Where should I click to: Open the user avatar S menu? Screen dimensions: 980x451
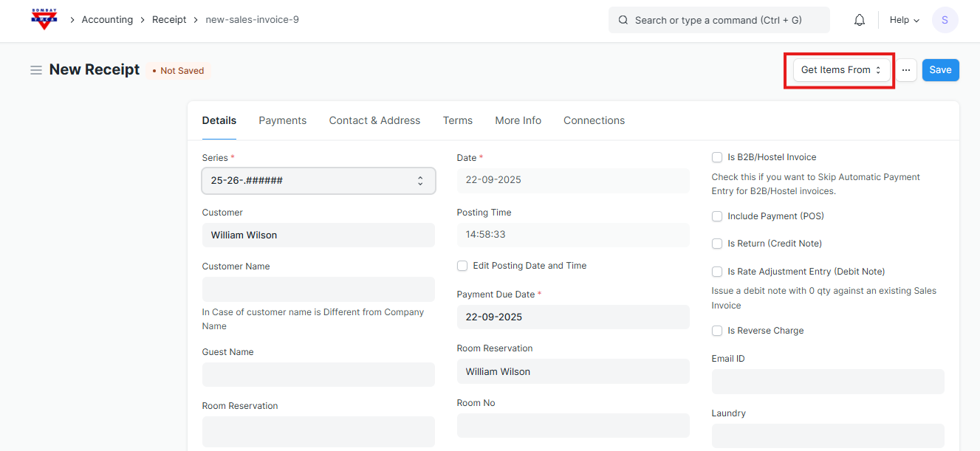coord(945,20)
